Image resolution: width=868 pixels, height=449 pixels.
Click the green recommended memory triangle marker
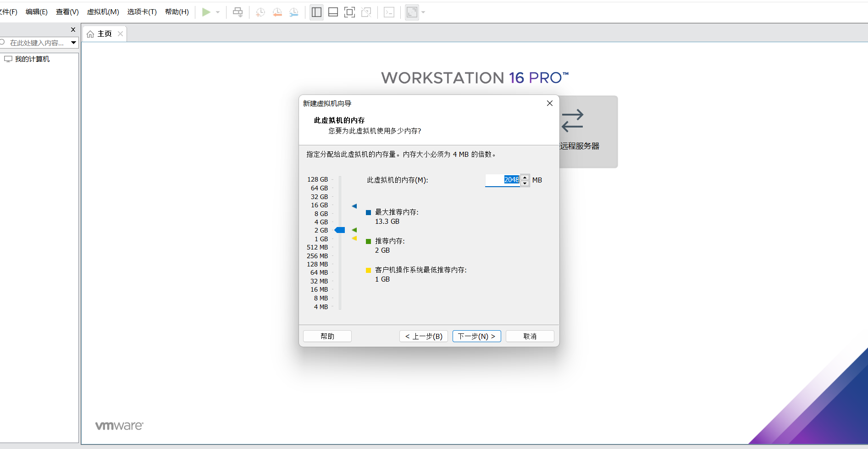[x=354, y=230]
